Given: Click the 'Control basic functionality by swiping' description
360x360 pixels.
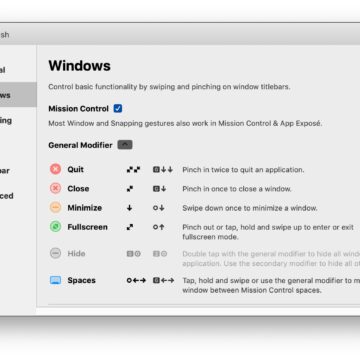Looking at the screenshot, I should tap(169, 87).
